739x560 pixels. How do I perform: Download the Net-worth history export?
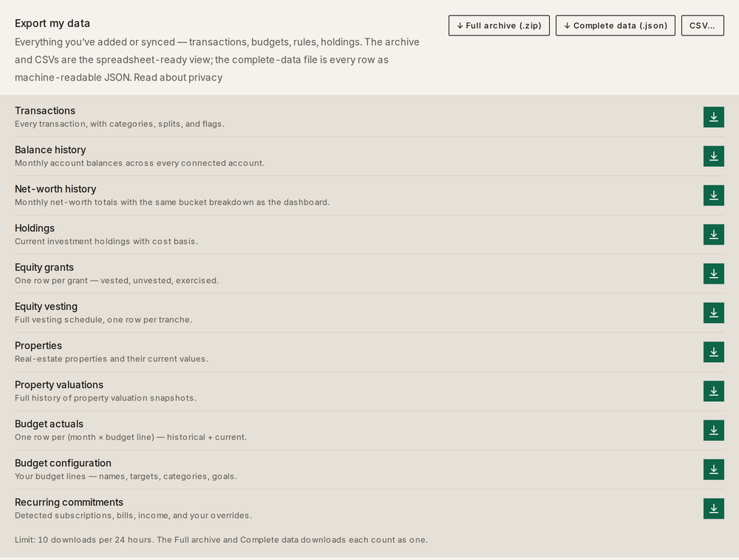pyautogui.click(x=714, y=195)
